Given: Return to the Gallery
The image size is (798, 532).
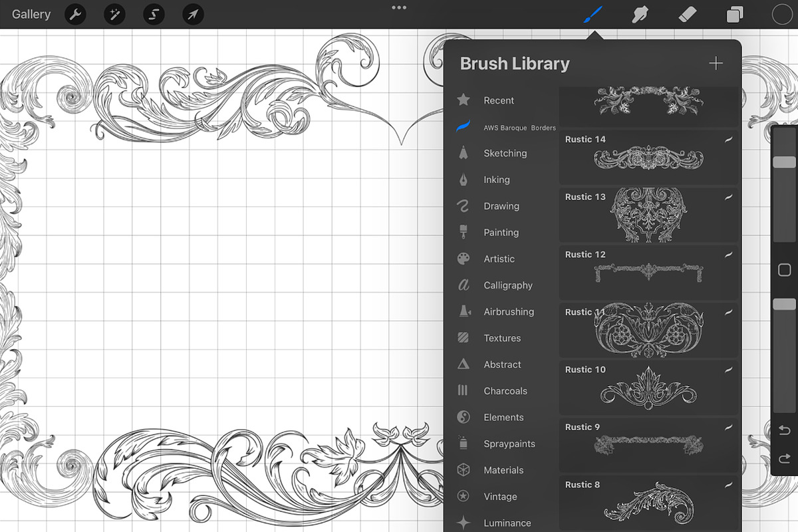Looking at the screenshot, I should pos(31,14).
